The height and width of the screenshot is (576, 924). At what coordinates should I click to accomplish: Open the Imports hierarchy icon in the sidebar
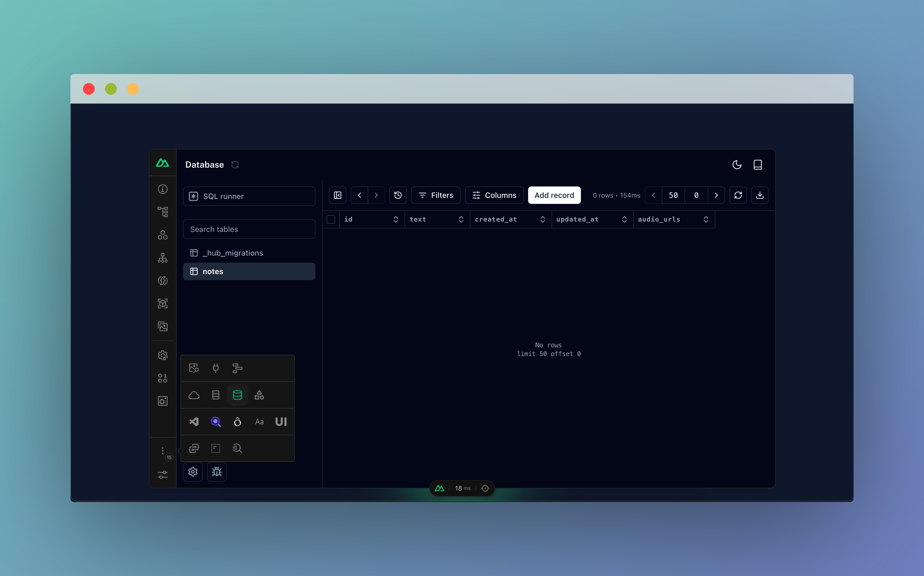(x=162, y=258)
